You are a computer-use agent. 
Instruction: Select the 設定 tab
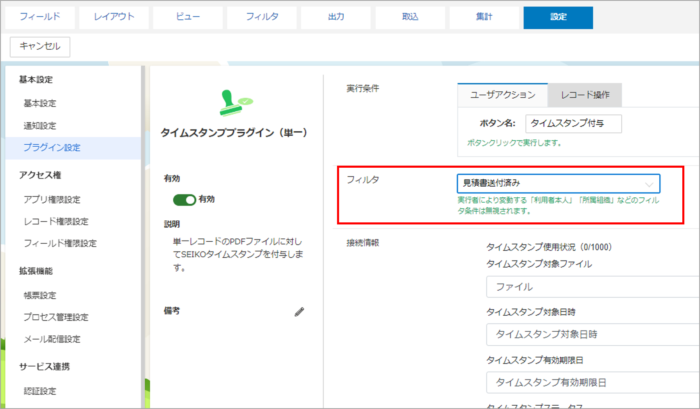558,17
